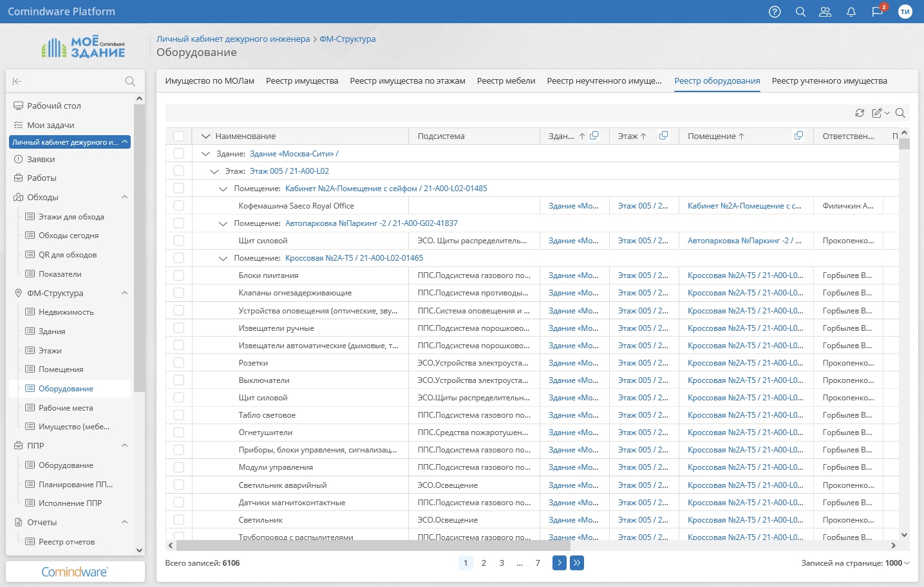Open link Кроссовая №2А-Т5 / 21-A00-L02-01465
Screen dimensions: 924x587
(x=354, y=258)
